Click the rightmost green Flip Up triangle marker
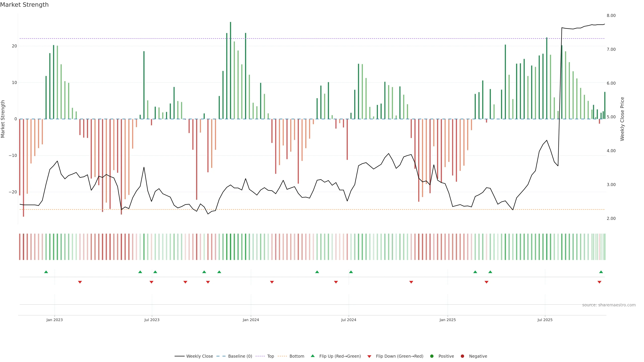The height and width of the screenshot is (362, 644). [601, 272]
